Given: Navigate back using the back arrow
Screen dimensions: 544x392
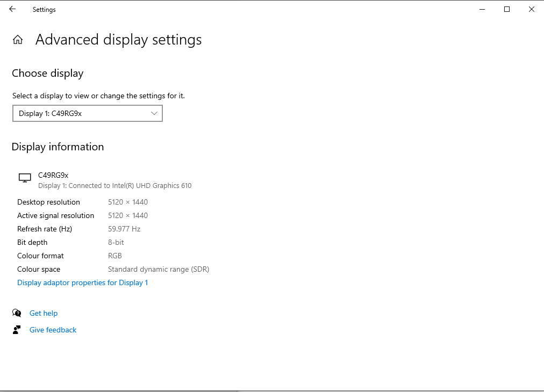Looking at the screenshot, I should click(12, 9).
